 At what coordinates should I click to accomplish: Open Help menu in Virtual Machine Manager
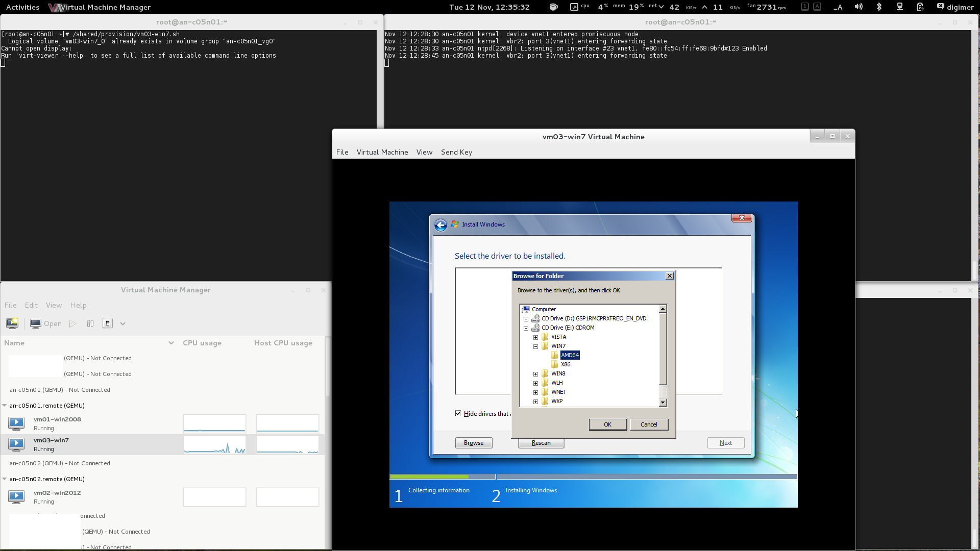tap(78, 305)
